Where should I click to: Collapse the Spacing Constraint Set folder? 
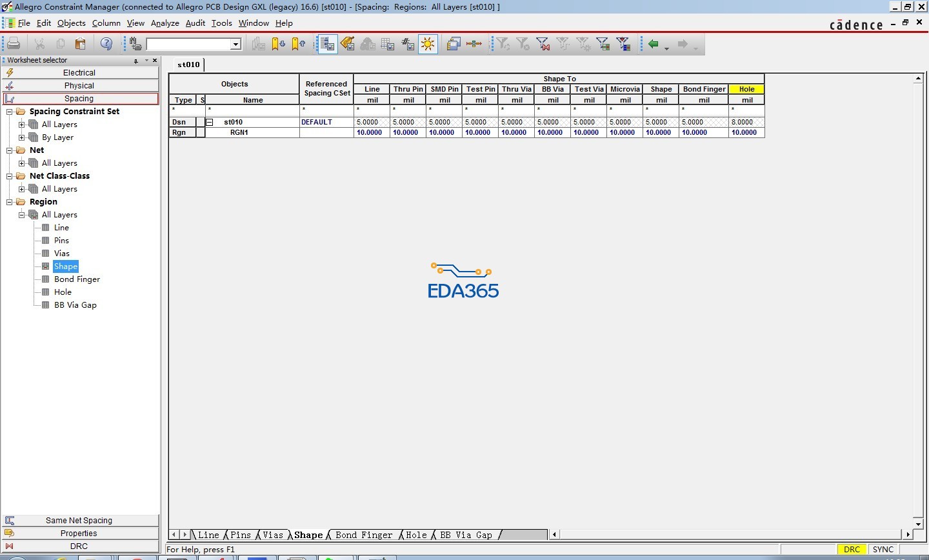pyautogui.click(x=10, y=112)
